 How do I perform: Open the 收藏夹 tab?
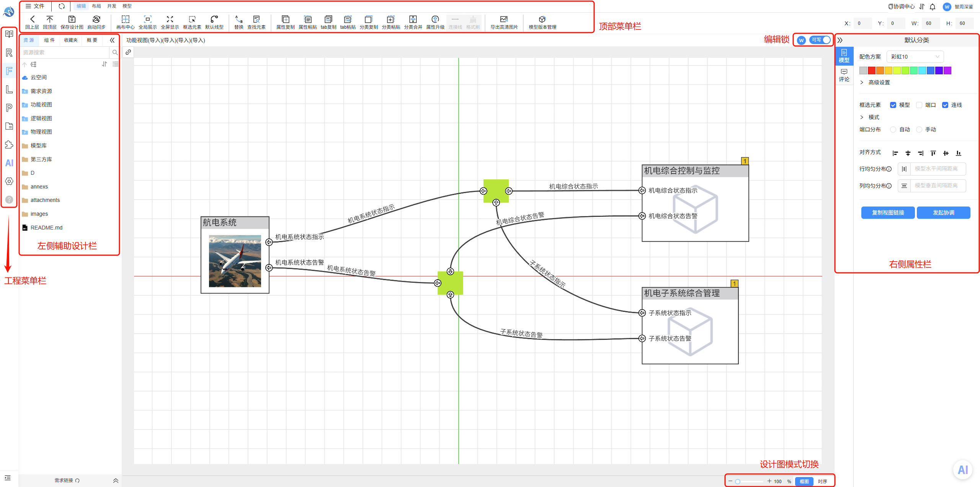click(x=71, y=40)
